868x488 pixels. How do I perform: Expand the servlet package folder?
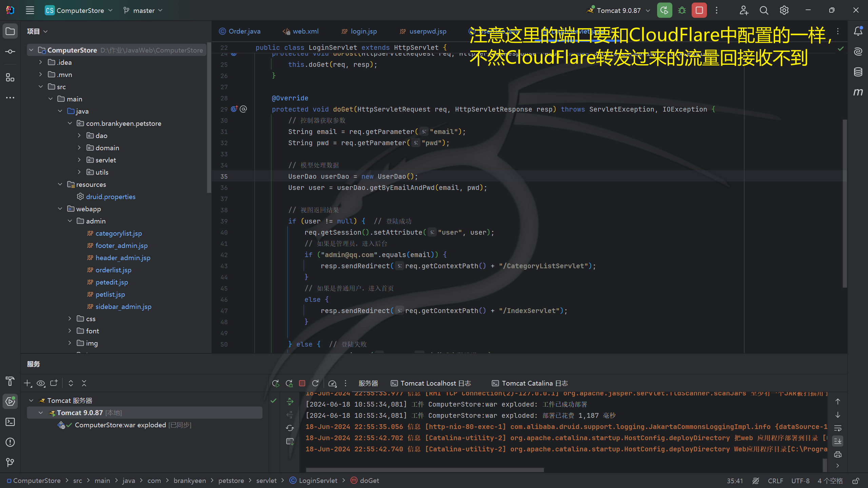79,160
